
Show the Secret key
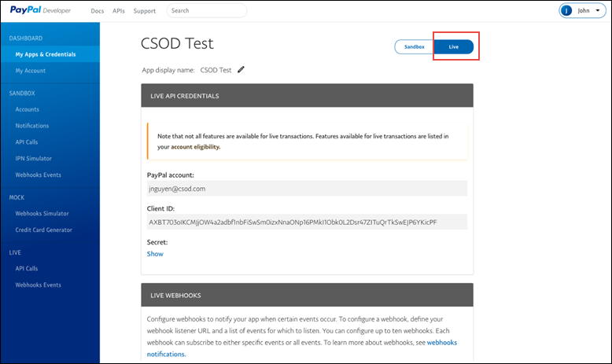(155, 254)
